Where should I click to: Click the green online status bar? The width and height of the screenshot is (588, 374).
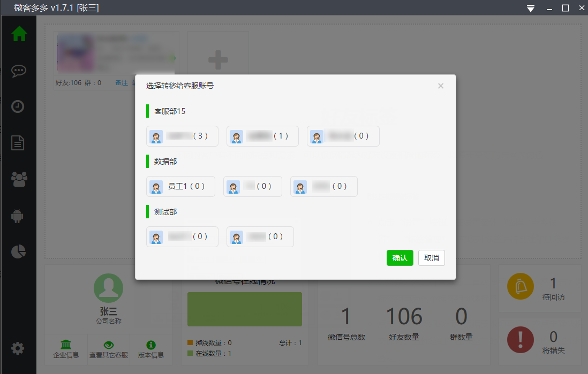coord(245,309)
